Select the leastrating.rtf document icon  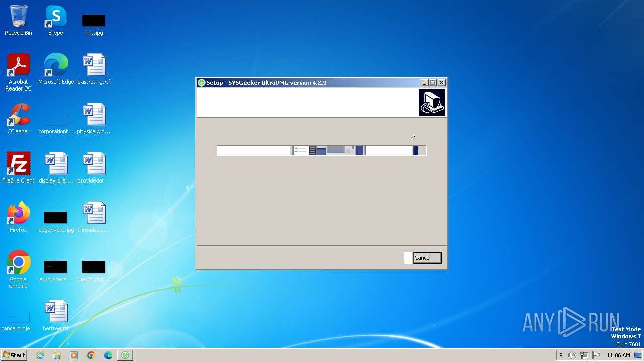click(94, 69)
